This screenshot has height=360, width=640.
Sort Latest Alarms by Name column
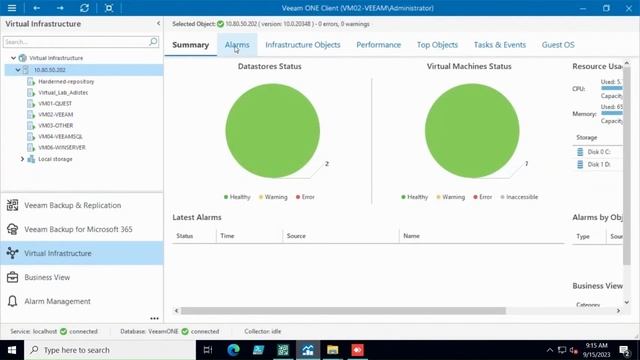pos(411,236)
